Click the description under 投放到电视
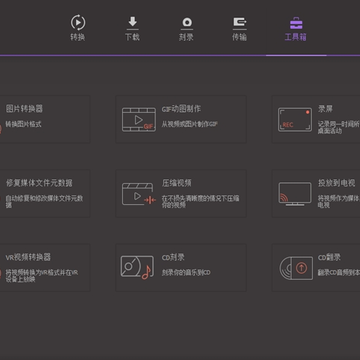The width and height of the screenshot is (360, 360). [x=339, y=202]
